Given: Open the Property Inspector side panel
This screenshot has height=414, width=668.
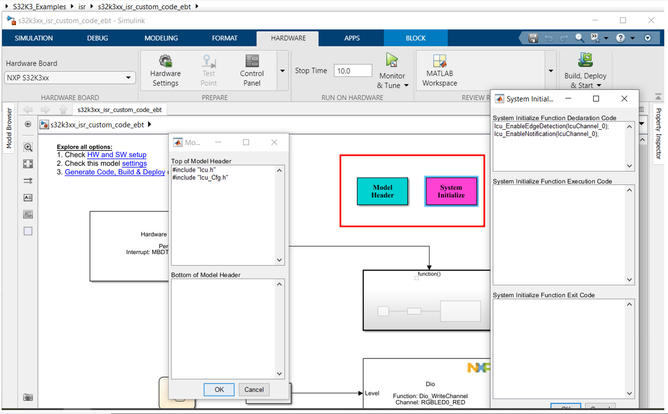Looking at the screenshot, I should click(658, 133).
